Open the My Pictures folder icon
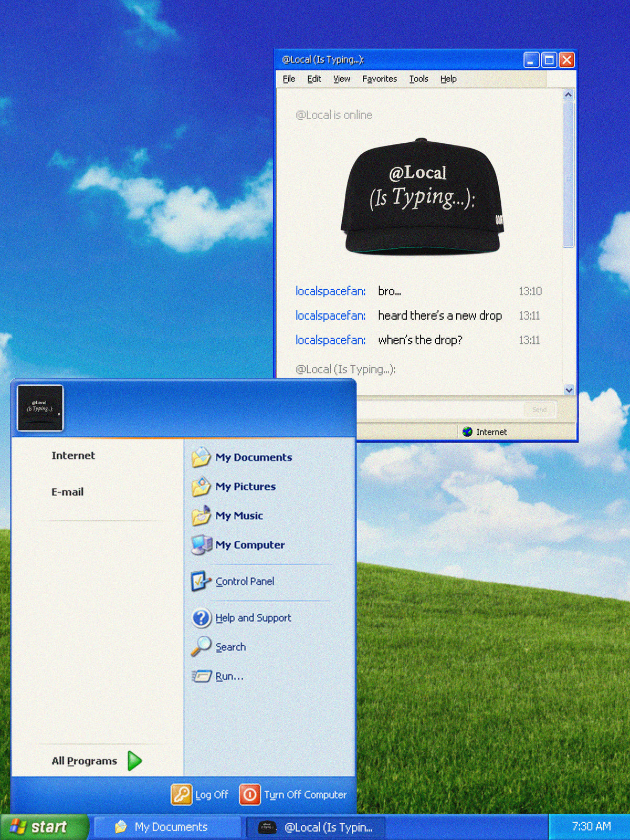The width and height of the screenshot is (630, 840). (x=201, y=487)
